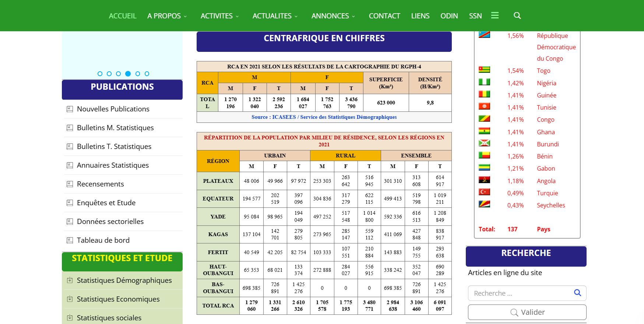
Task: Open the hamburger menu icon in navbar
Action: coord(495,15)
